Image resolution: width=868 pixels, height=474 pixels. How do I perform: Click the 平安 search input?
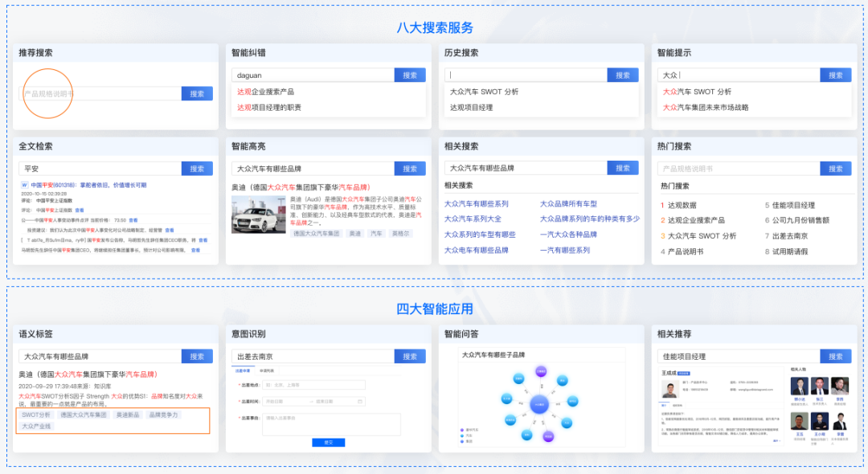[100, 169]
